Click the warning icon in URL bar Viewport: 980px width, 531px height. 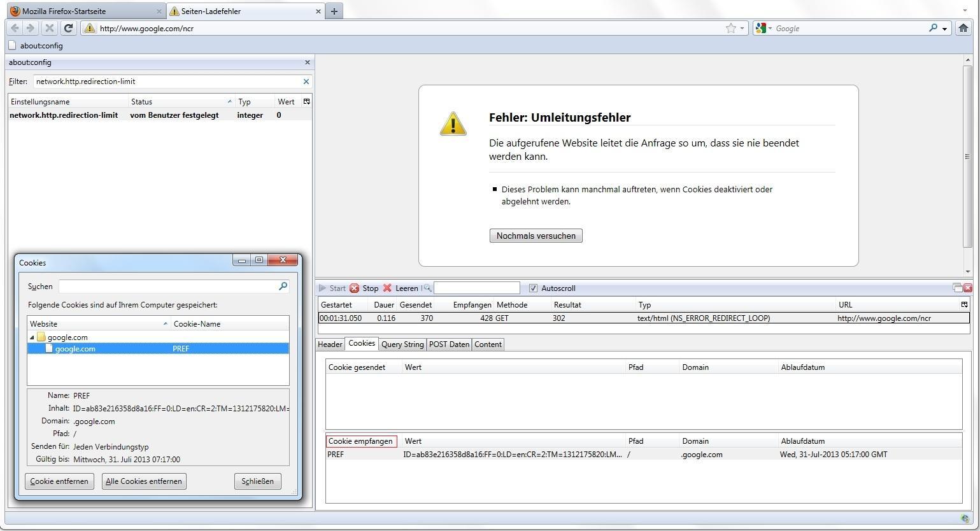coord(89,28)
